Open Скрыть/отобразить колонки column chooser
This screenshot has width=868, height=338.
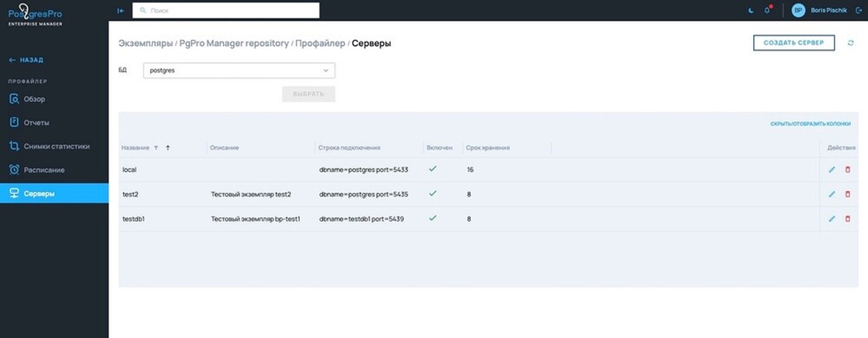[810, 124]
